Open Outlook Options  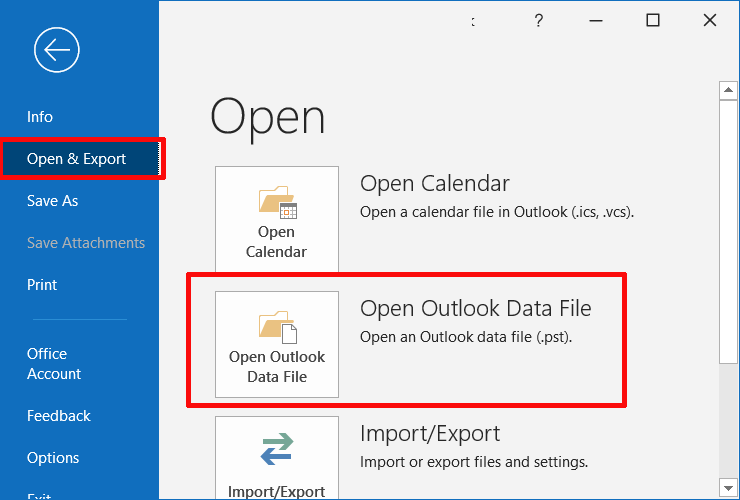53,458
